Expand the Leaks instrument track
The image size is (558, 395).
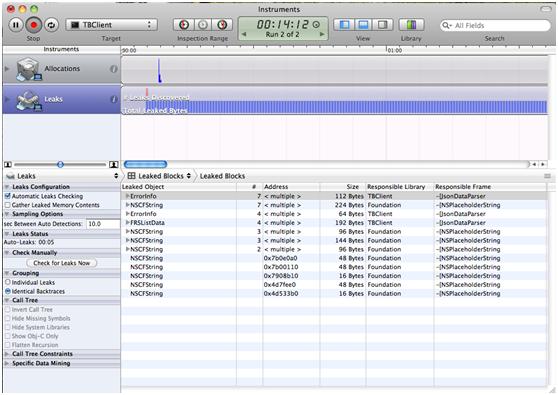7,99
